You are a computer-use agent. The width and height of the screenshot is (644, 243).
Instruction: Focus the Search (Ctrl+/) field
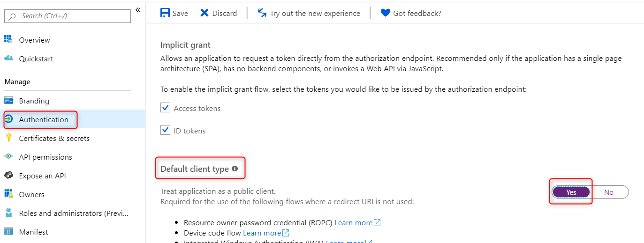pyautogui.click(x=68, y=16)
